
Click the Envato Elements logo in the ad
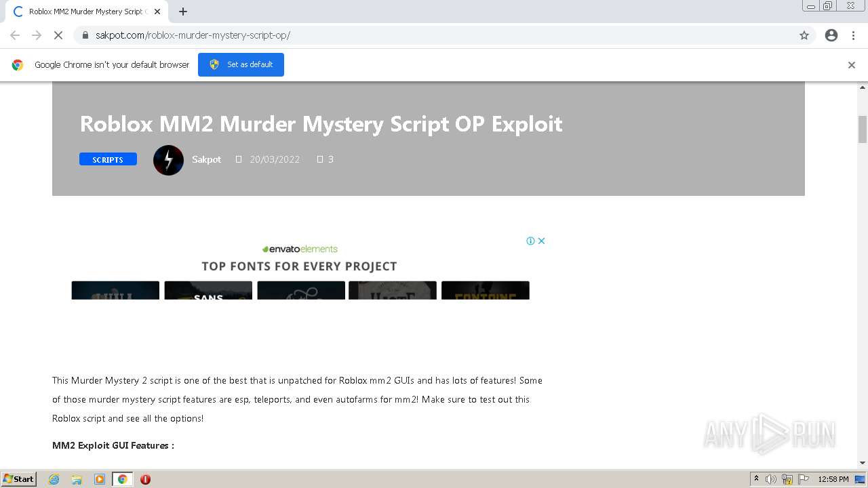pyautogui.click(x=299, y=249)
